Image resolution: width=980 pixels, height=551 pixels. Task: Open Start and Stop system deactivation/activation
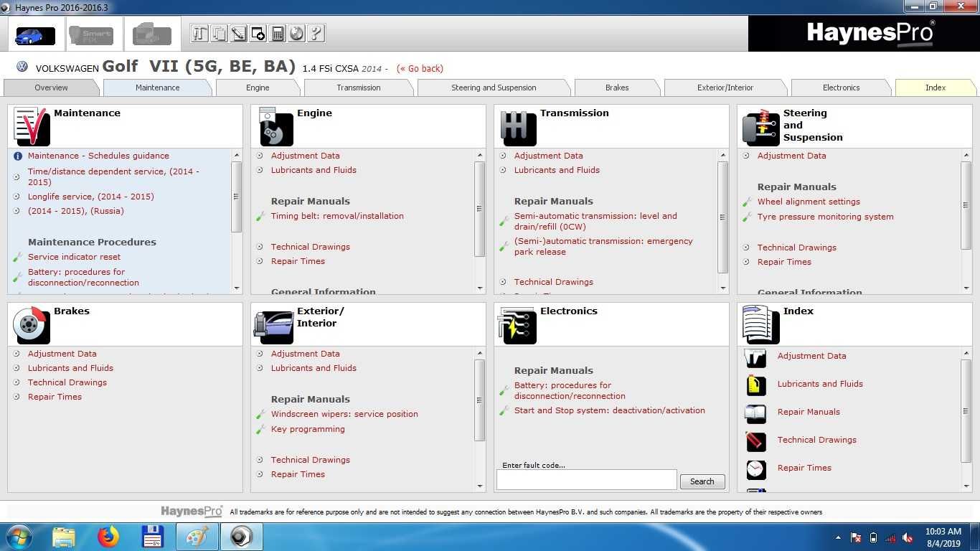(x=610, y=410)
